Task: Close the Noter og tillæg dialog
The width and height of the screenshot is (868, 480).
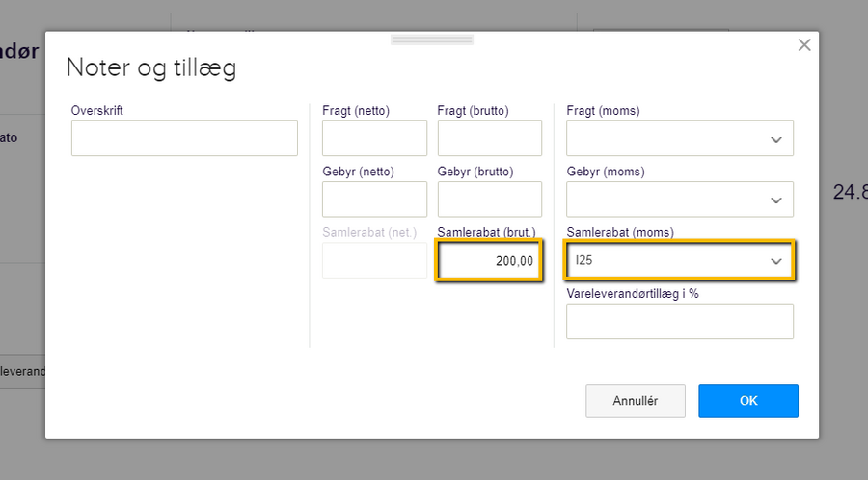Action: (x=803, y=44)
